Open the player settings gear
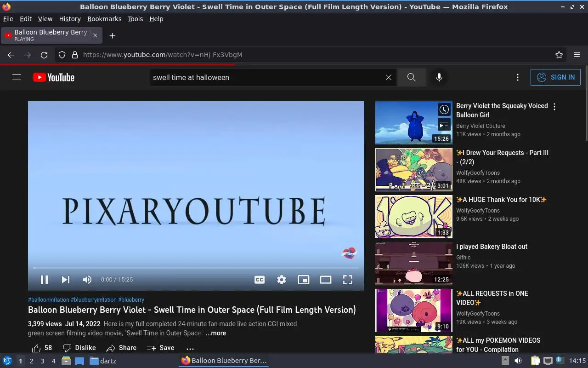Viewport: 588px width, 368px height. (x=282, y=279)
